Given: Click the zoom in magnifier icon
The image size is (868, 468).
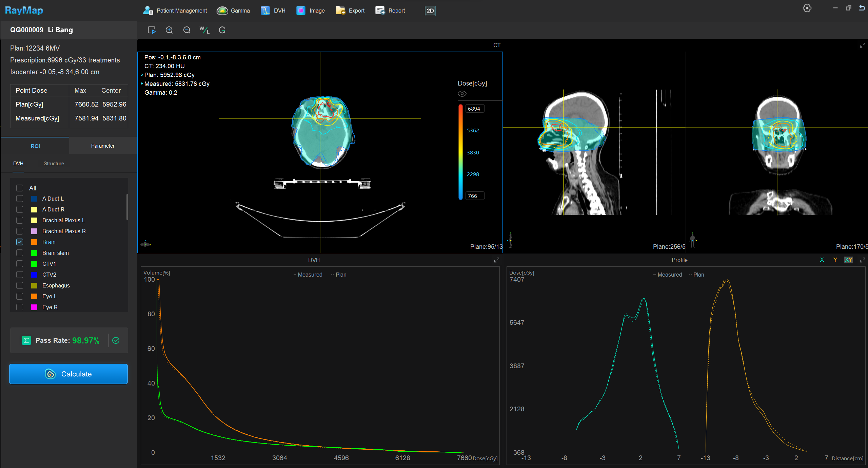Looking at the screenshot, I should tap(169, 30).
